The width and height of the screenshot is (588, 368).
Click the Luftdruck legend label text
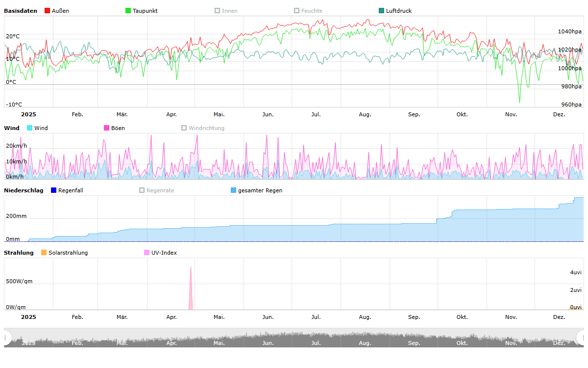pos(399,11)
